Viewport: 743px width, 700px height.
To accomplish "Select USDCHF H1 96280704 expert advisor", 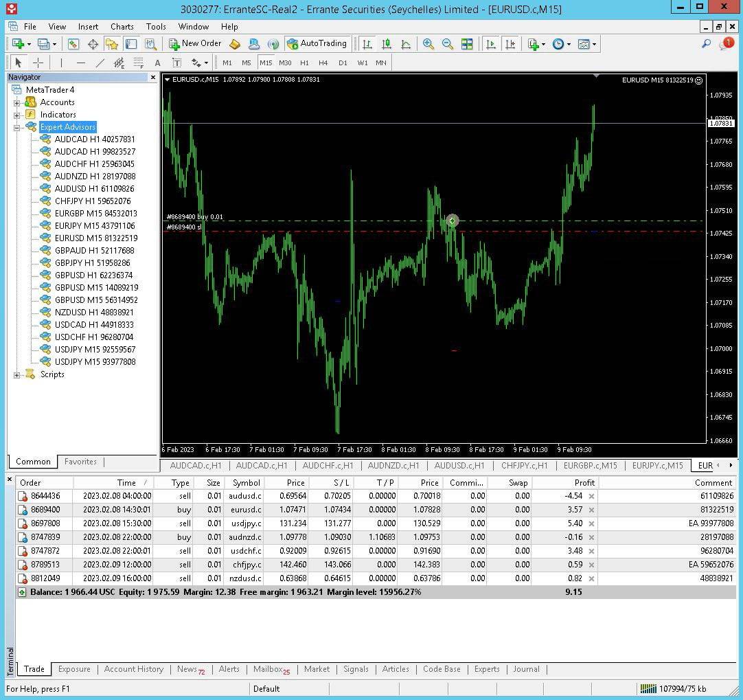I will (94, 337).
